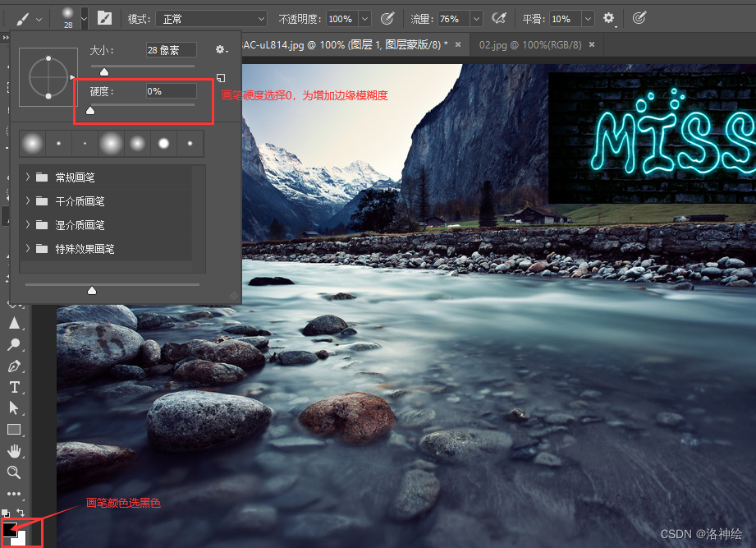Screen dimensions: 756x548
Task: Open the 不透明度 opacity slider dropdown
Action: (x=365, y=19)
